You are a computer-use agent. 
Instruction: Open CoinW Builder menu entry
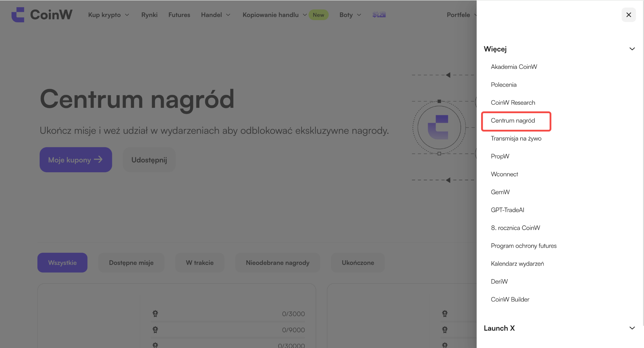[510, 300]
